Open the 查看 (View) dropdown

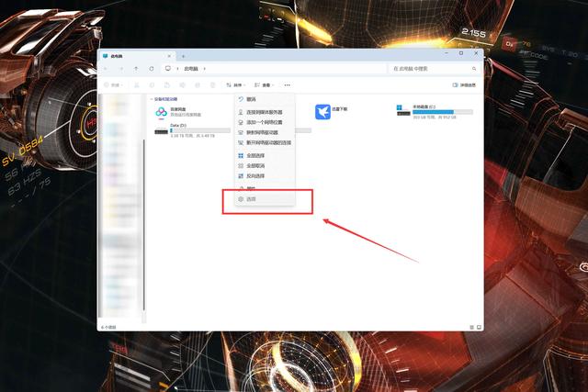click(264, 85)
